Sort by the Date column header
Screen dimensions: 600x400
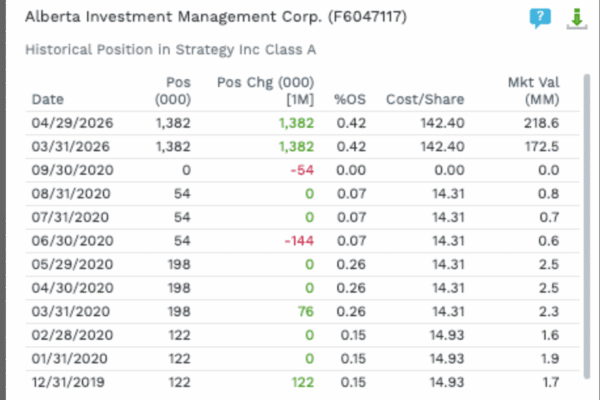47,100
